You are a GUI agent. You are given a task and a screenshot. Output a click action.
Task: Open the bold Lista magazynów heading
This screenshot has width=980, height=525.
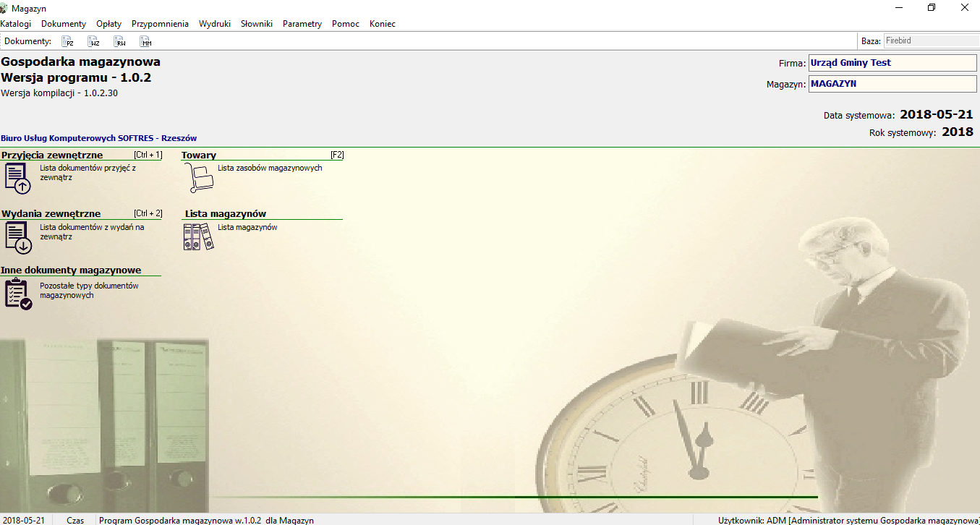pos(226,213)
